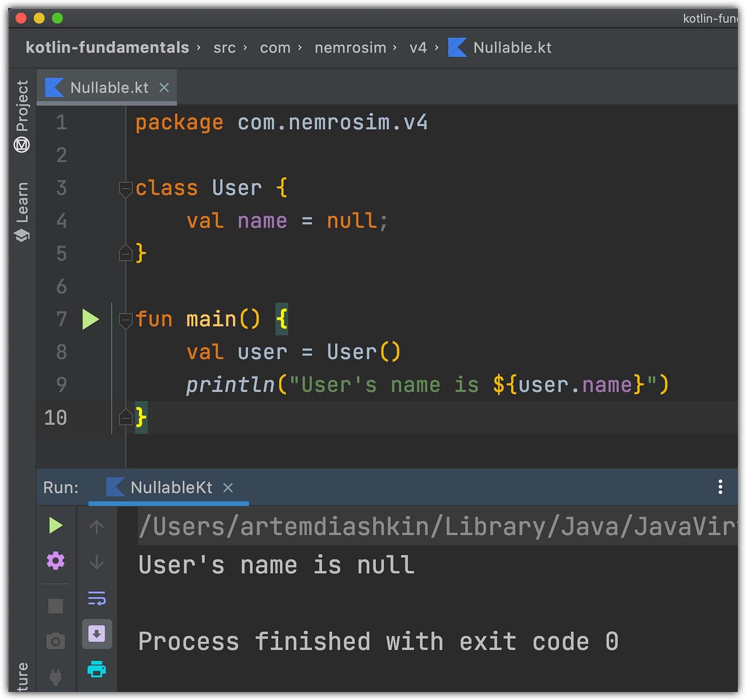
Task: Close the NullableKt run tab
Action: pos(228,487)
